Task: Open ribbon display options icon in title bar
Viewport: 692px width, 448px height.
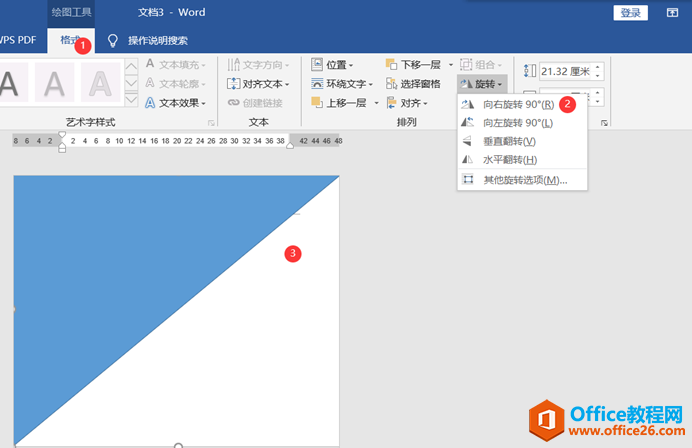Action: tap(672, 12)
